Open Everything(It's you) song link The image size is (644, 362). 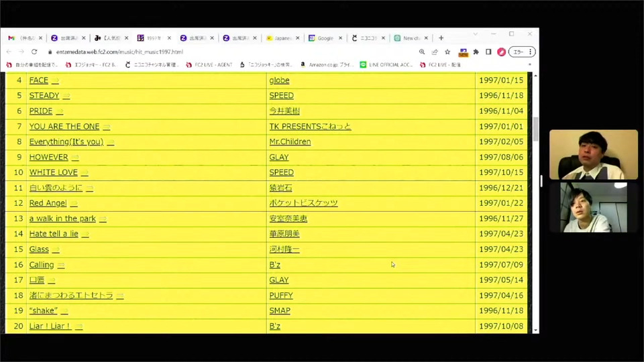pyautogui.click(x=66, y=141)
